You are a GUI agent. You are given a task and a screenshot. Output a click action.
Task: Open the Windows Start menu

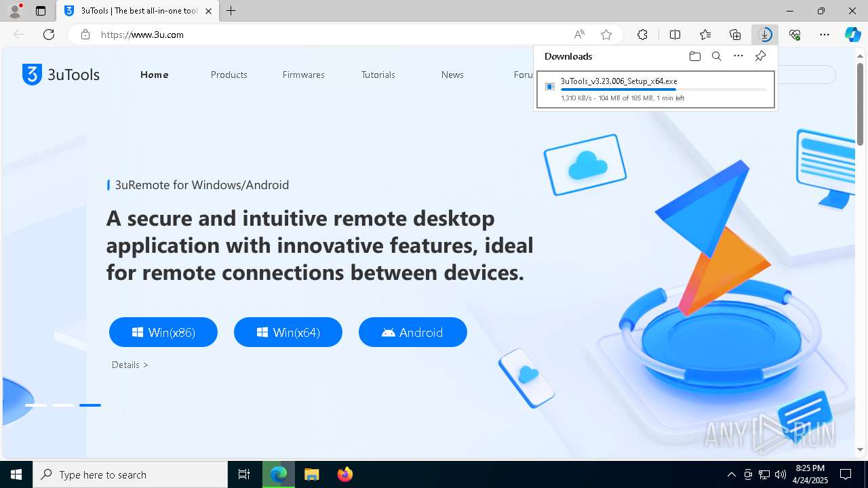pyautogui.click(x=16, y=474)
